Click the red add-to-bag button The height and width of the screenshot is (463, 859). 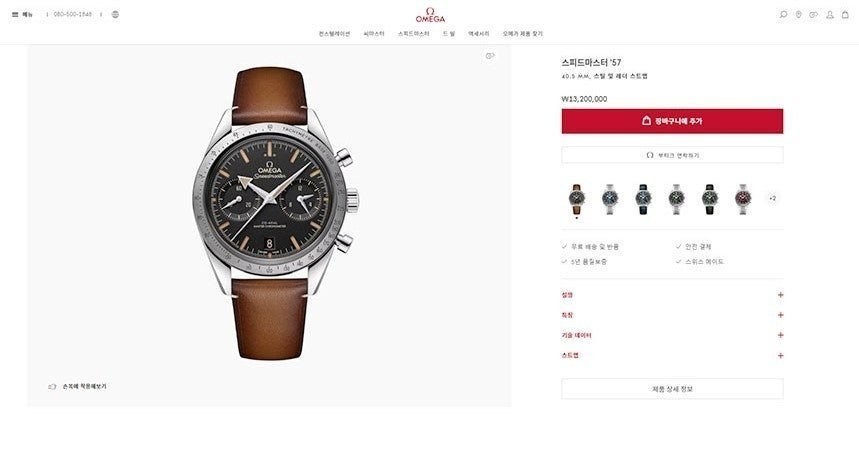click(672, 121)
